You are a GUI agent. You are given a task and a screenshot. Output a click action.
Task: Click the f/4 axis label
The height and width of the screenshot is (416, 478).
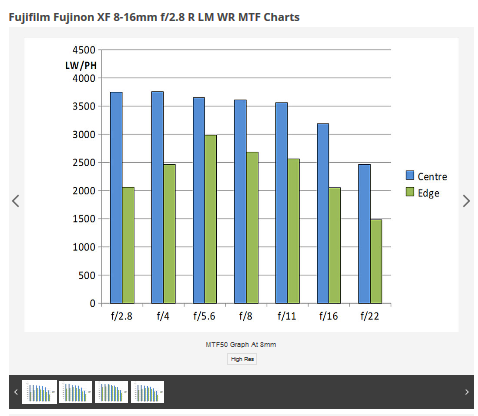pos(163,316)
